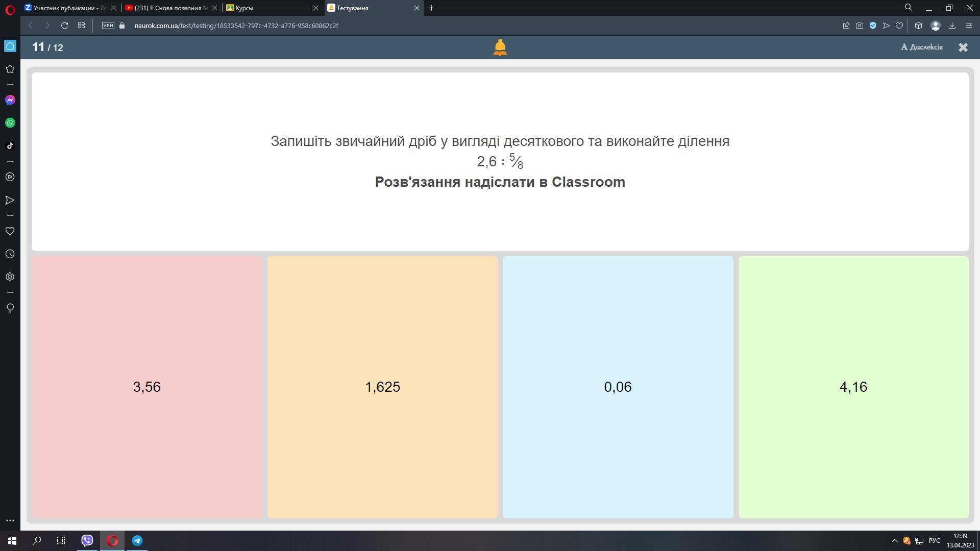Screen dimensions: 980x551
Task: Click the orange bell icon in header
Action: point(500,47)
